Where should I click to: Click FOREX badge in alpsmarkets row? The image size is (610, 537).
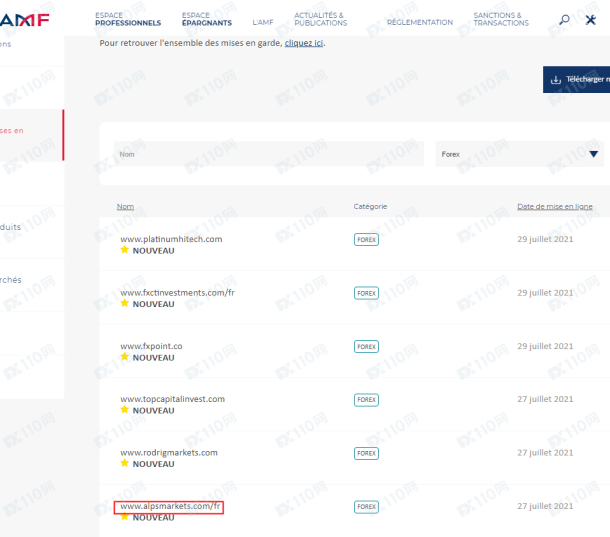point(366,507)
